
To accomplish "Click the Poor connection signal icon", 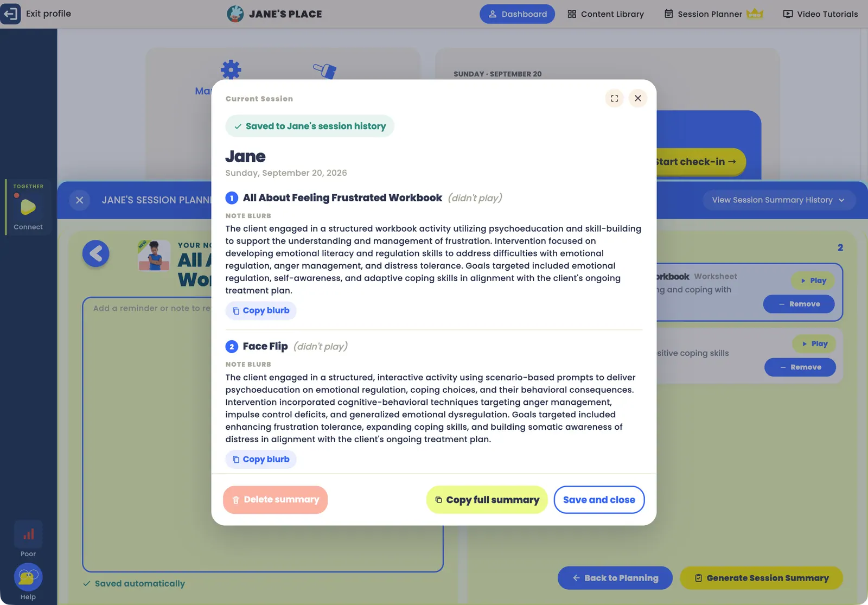I will [x=28, y=534].
